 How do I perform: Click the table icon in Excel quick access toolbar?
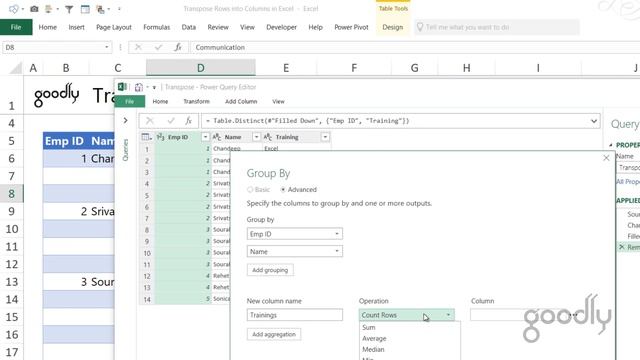85,9
